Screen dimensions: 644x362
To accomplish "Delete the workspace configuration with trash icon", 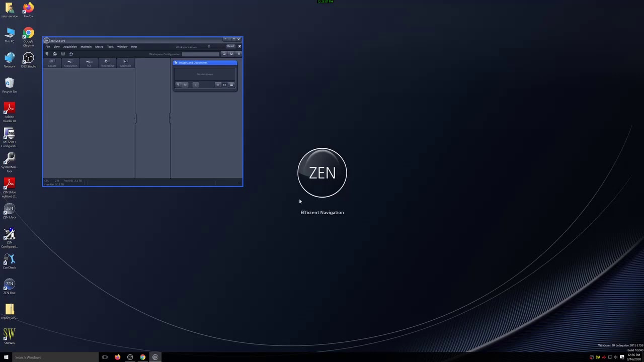I will [x=238, y=54].
